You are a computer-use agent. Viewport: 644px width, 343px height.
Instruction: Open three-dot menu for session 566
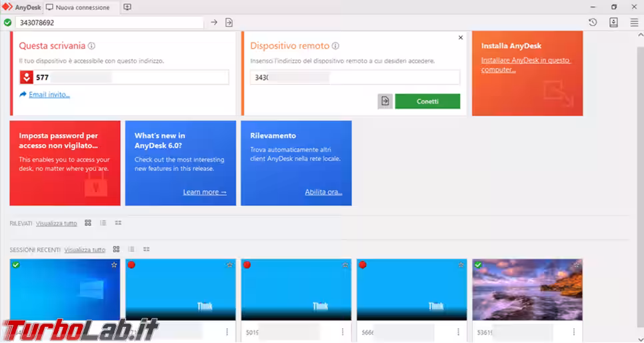[x=459, y=332]
